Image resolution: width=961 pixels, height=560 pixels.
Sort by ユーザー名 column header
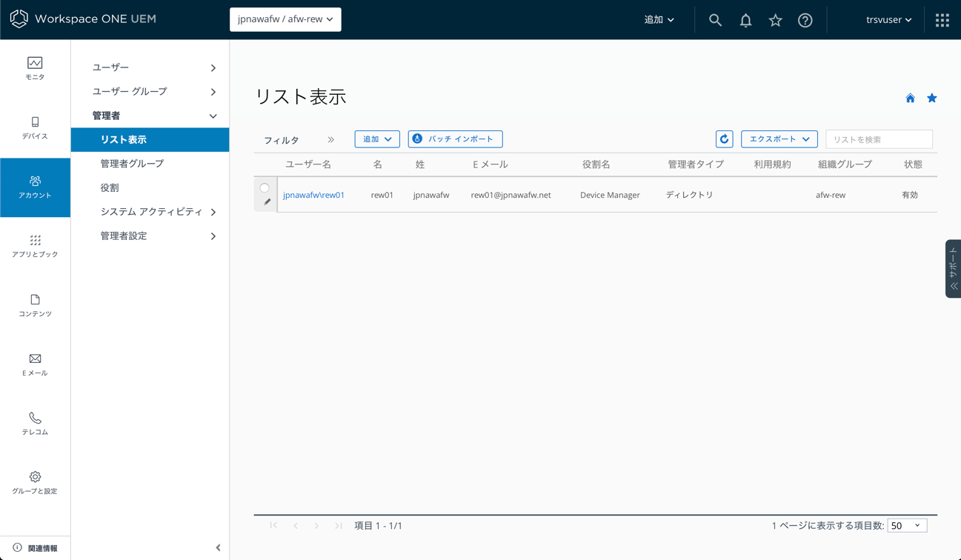308,164
